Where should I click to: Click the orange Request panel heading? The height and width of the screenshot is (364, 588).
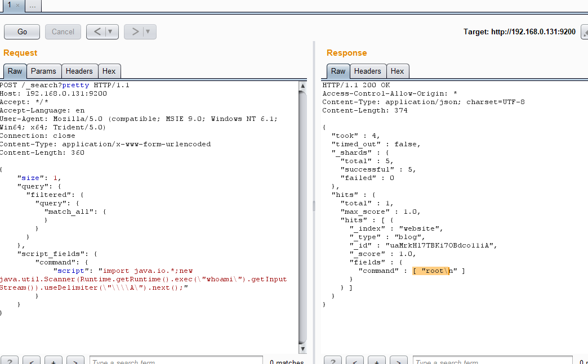pyautogui.click(x=20, y=53)
